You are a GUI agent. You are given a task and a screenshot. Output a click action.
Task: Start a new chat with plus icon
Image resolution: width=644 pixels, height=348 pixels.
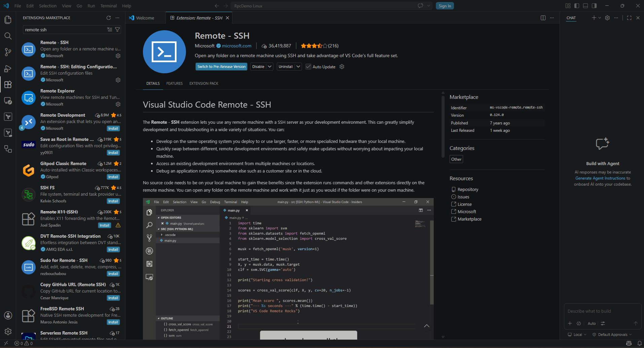(x=594, y=18)
